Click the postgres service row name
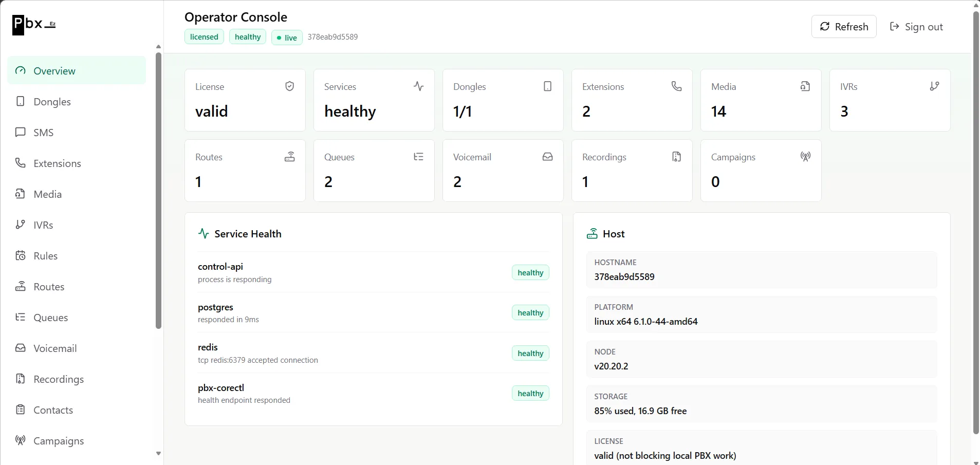 (215, 307)
